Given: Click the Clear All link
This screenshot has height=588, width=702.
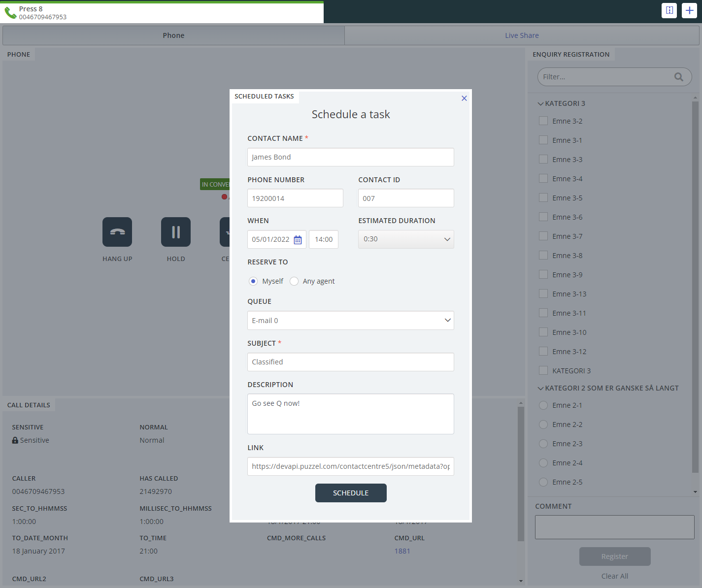Looking at the screenshot, I should coord(614,576).
